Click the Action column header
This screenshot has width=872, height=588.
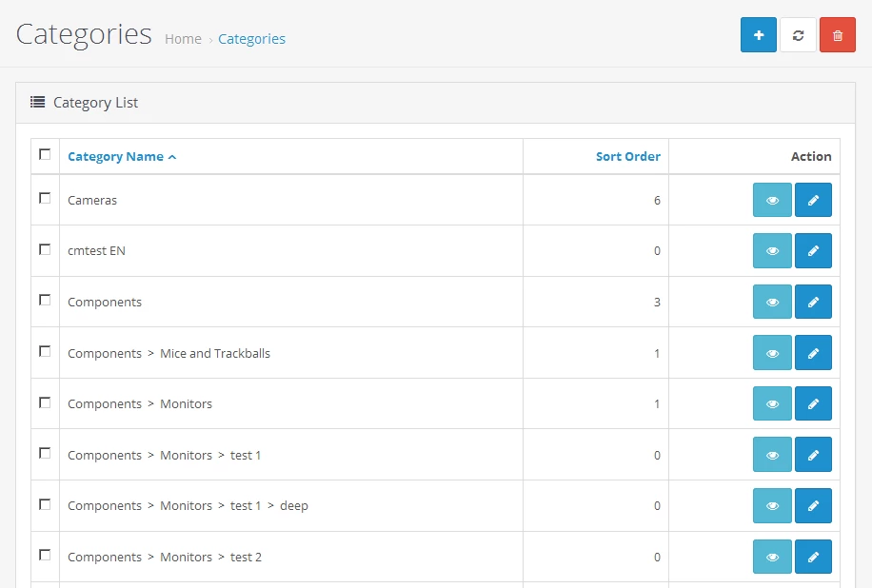click(x=811, y=157)
